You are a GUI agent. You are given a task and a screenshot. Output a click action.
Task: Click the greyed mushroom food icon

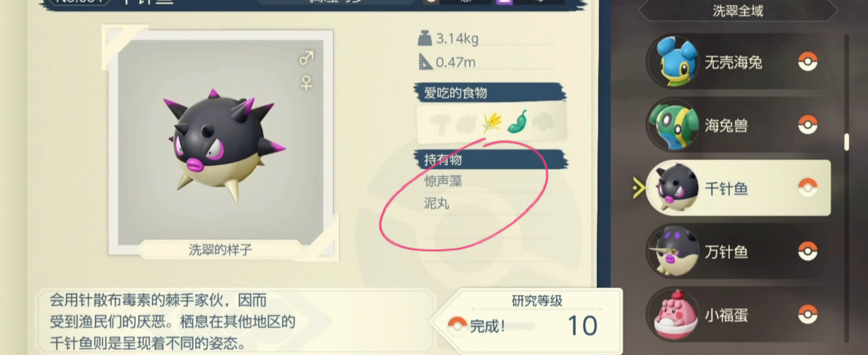441,123
